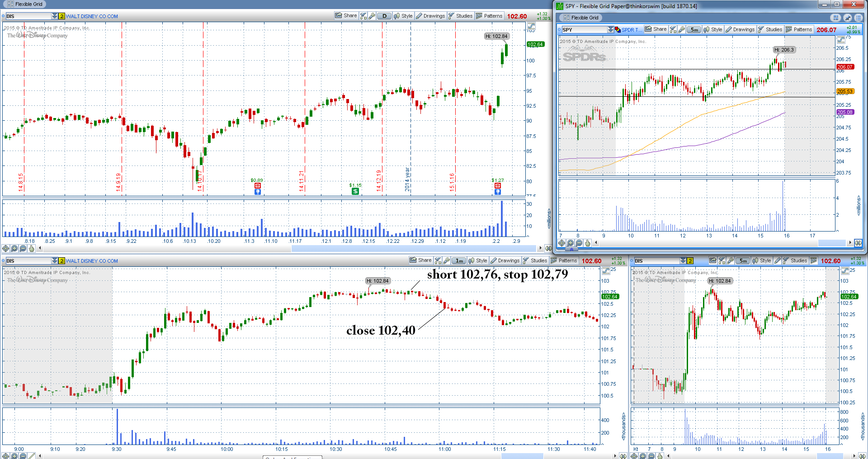This screenshot has height=459, width=868.
Task: Click Share icon on bottom-right DIS 5m chart
Action: [x=713, y=260]
